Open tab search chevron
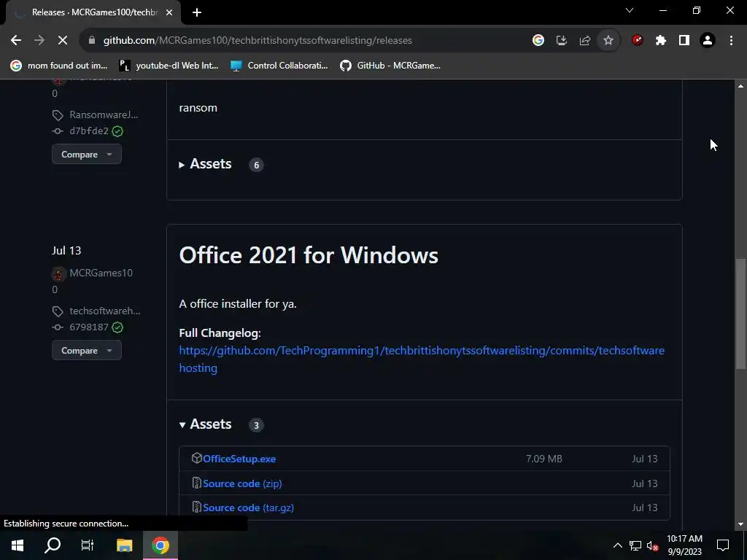Screen dimensions: 747x560 630,10
